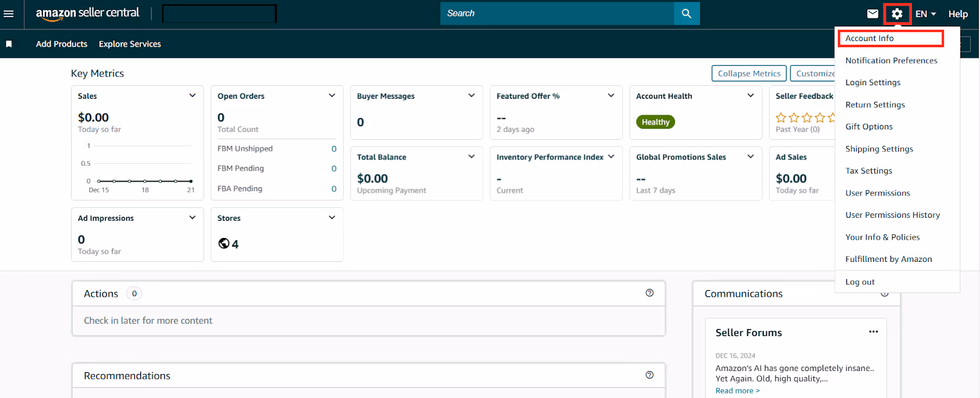
Task: Click 'Check in later for more content' text
Action: point(148,320)
